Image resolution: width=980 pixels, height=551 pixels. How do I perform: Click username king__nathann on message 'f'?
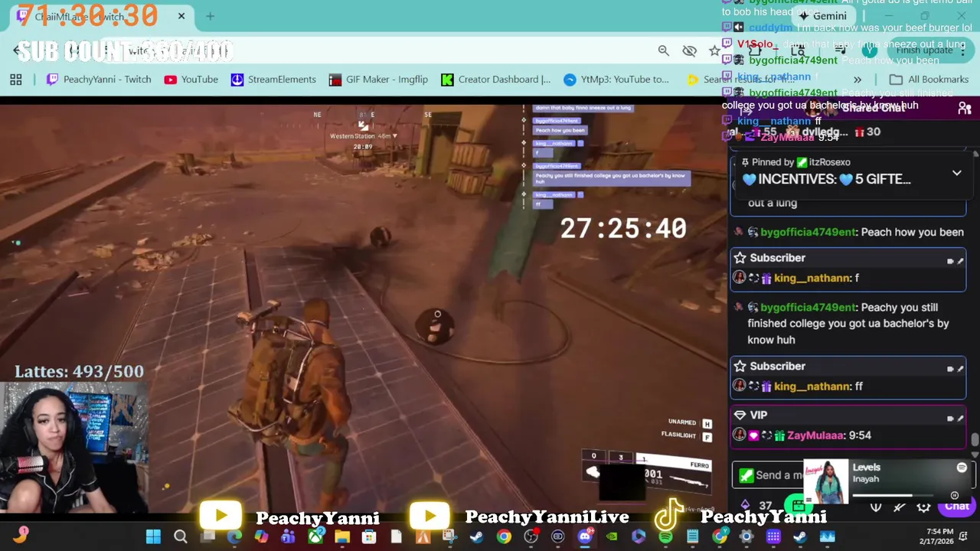pyautogui.click(x=812, y=278)
